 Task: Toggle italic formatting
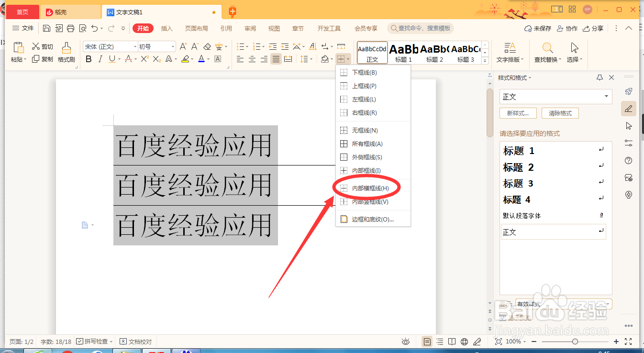pyautogui.click(x=100, y=59)
